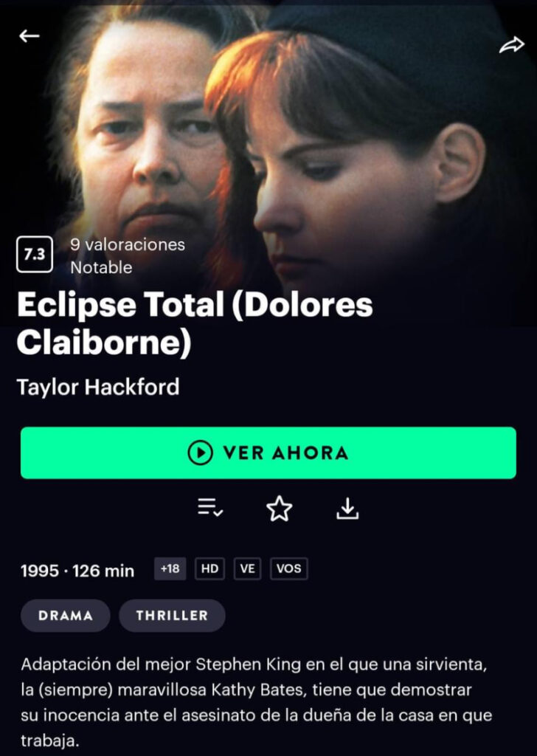
Task: Open the 7.3 rating score box
Action: coord(34,254)
